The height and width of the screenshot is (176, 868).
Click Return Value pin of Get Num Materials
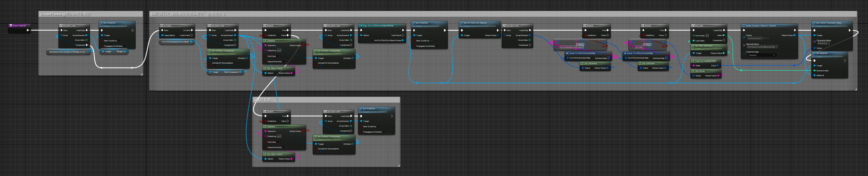(724, 53)
